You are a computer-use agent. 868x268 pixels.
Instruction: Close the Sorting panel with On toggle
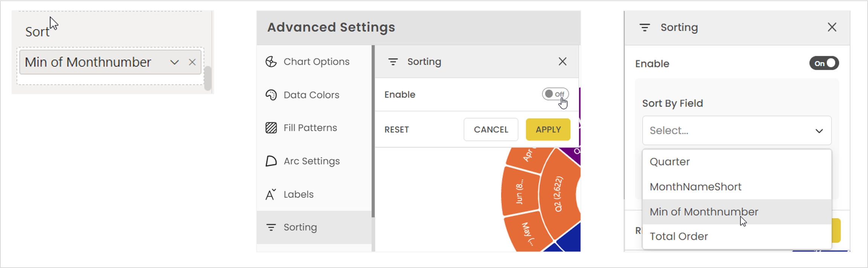pos(832,27)
